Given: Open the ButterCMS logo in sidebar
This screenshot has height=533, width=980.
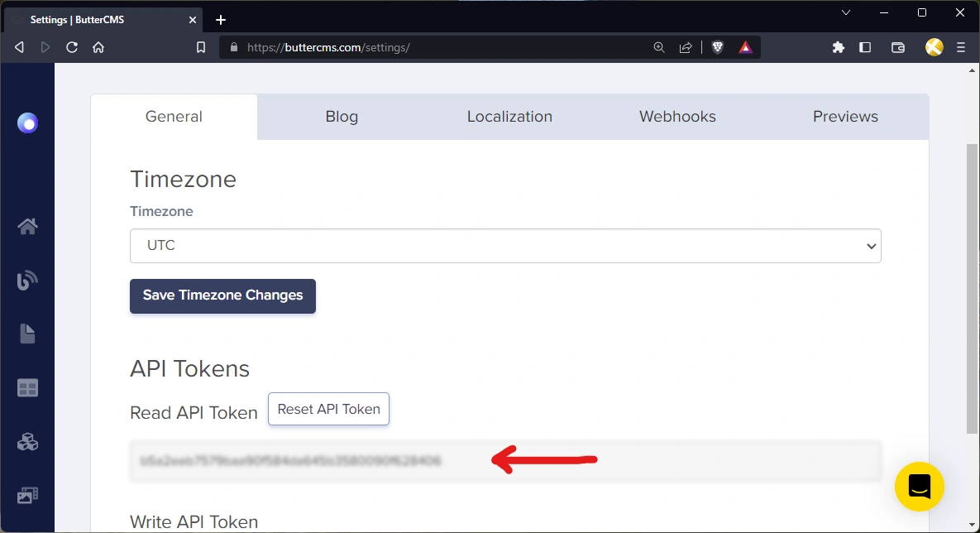Looking at the screenshot, I should pyautogui.click(x=27, y=123).
